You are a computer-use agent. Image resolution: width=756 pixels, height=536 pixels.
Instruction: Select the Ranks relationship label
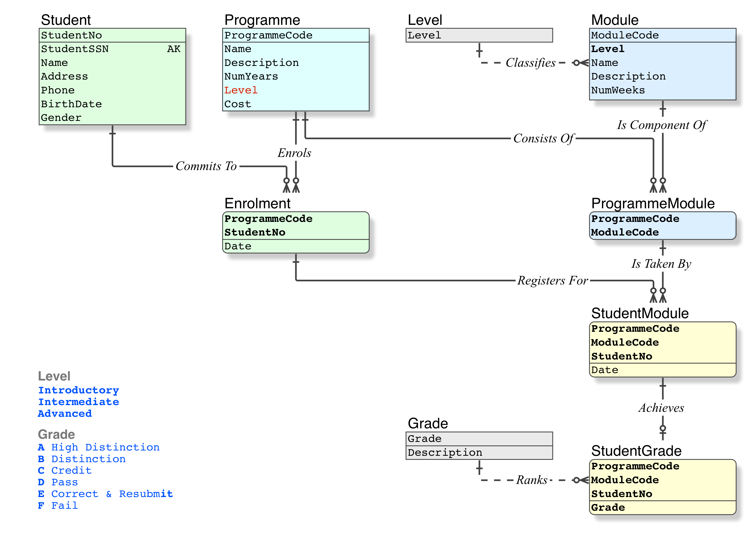[532, 480]
